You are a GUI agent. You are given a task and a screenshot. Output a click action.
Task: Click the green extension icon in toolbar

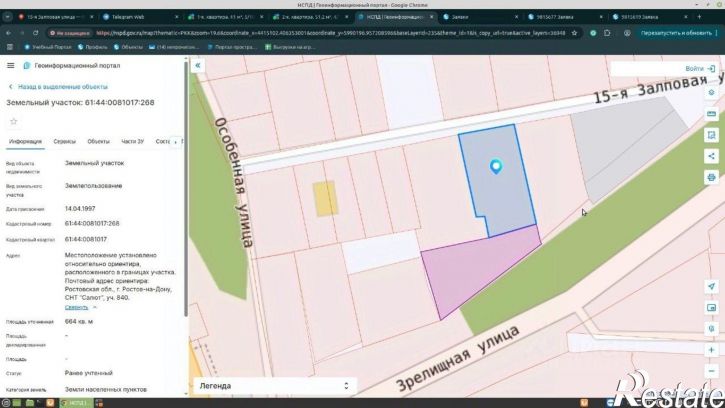pyautogui.click(x=593, y=33)
